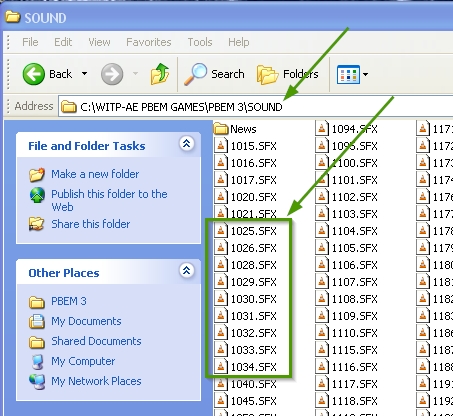Select file name 1094.SFX
Screen dimensions: 453x416
354,129
